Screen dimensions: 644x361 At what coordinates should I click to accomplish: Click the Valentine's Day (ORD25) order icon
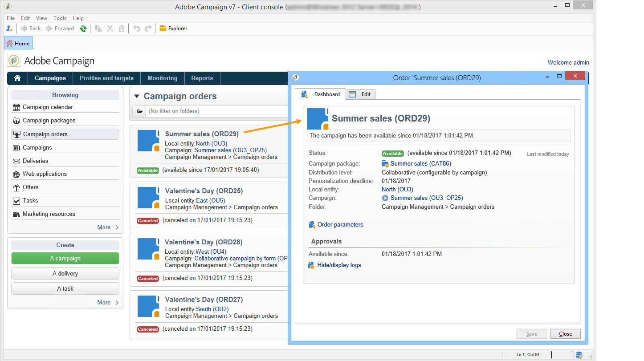click(x=148, y=198)
